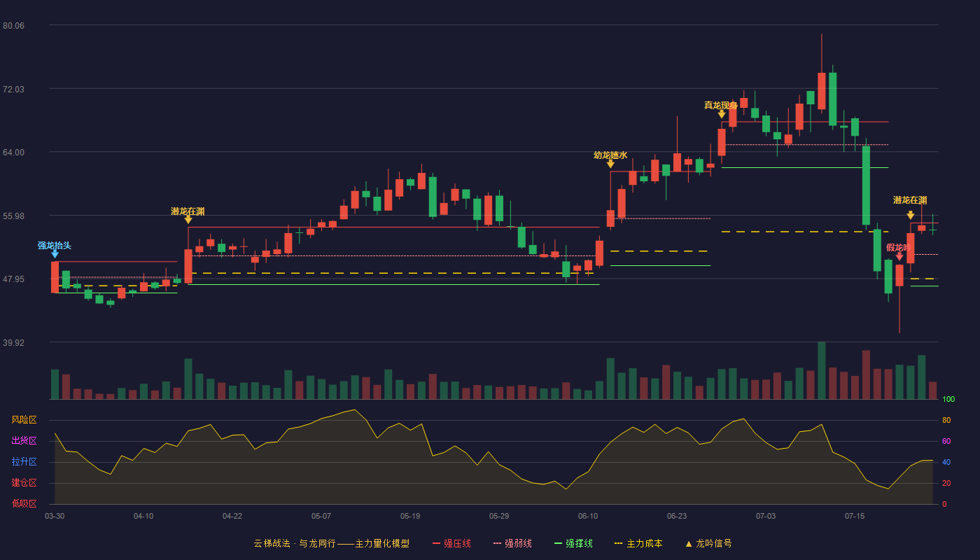The height and width of the screenshot is (560, 980).
Task: Click the 真龙现身 signal arrow marker
Action: [x=722, y=114]
